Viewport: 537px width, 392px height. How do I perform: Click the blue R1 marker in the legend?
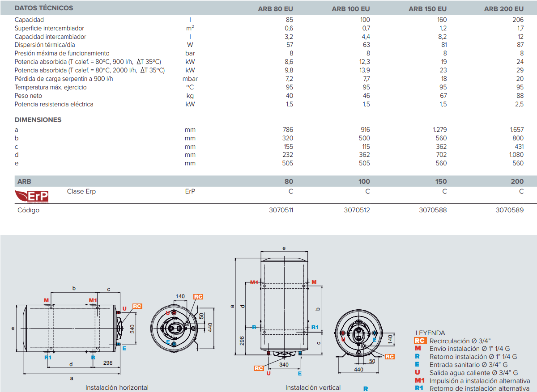click(419, 388)
